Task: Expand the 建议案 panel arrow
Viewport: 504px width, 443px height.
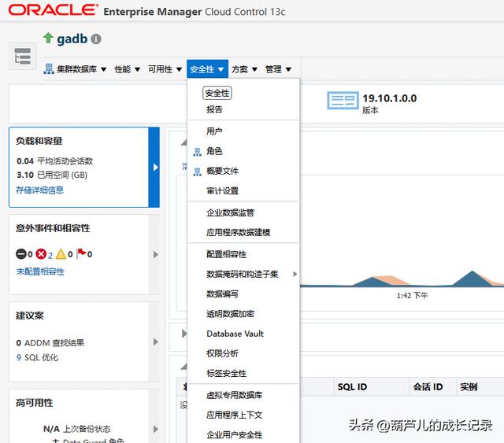Action: [156, 341]
